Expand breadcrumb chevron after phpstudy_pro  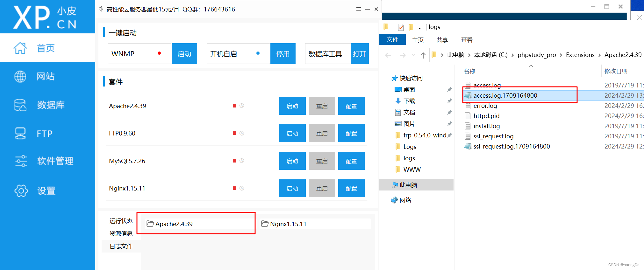click(x=561, y=55)
